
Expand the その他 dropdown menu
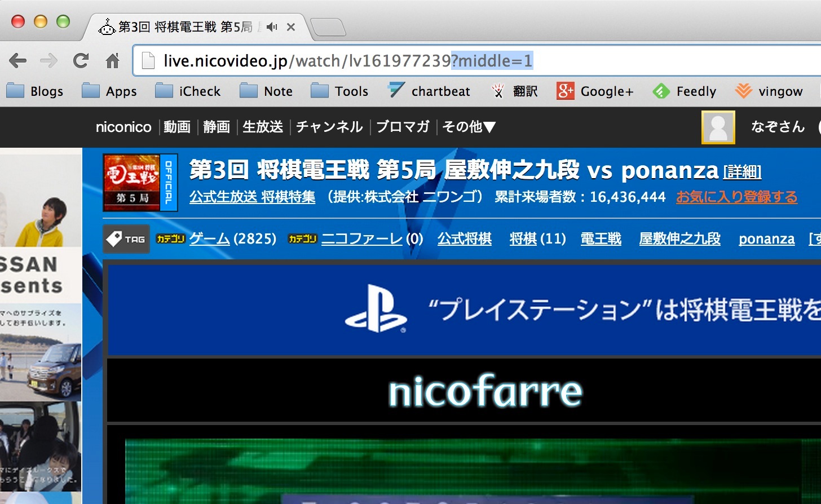tap(469, 127)
